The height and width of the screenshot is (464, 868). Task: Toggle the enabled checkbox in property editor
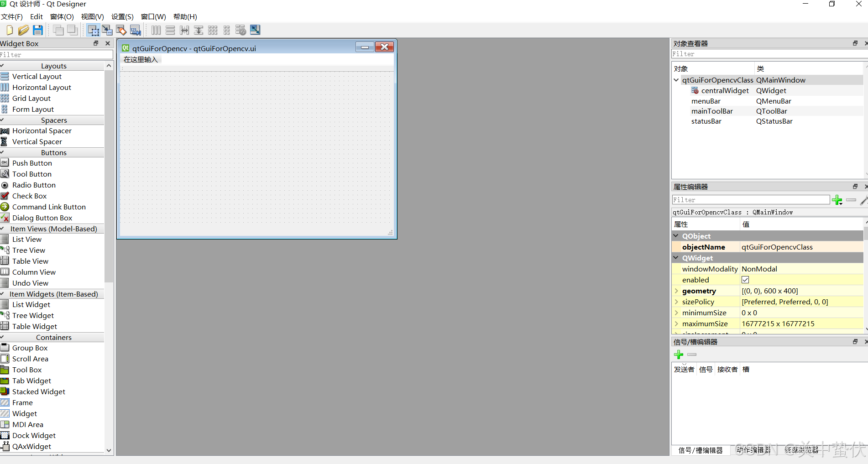click(745, 280)
